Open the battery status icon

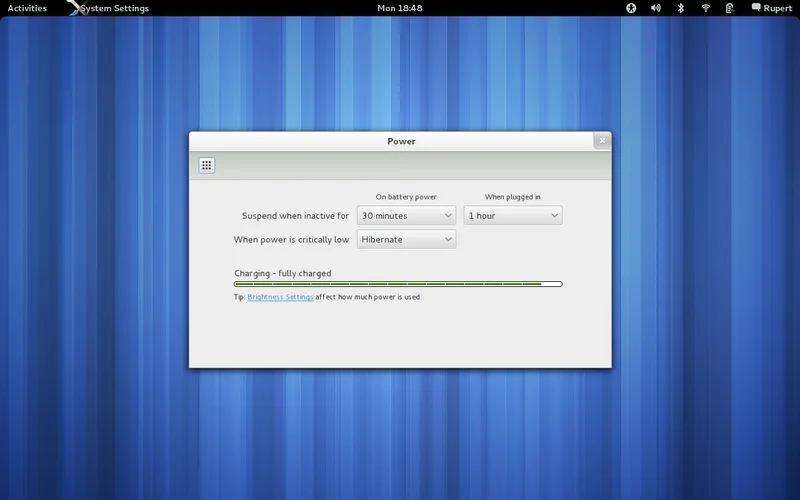[730, 8]
